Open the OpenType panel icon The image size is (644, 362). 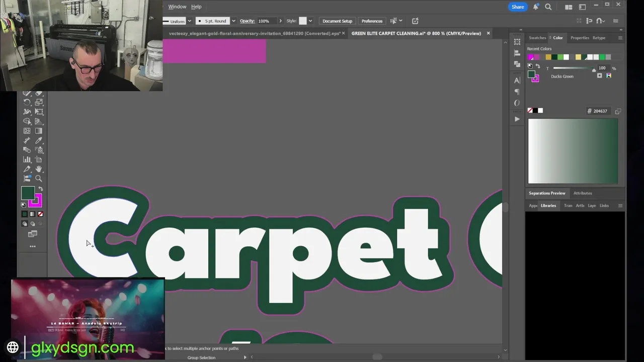pyautogui.click(x=517, y=103)
